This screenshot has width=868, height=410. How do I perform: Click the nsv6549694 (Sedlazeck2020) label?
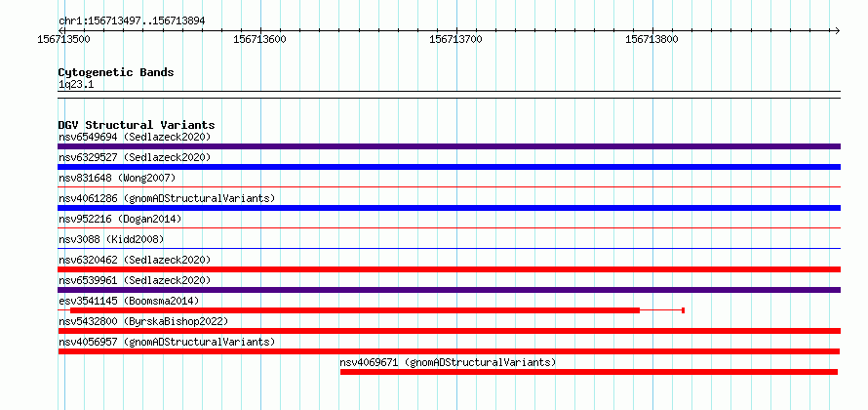135,137
